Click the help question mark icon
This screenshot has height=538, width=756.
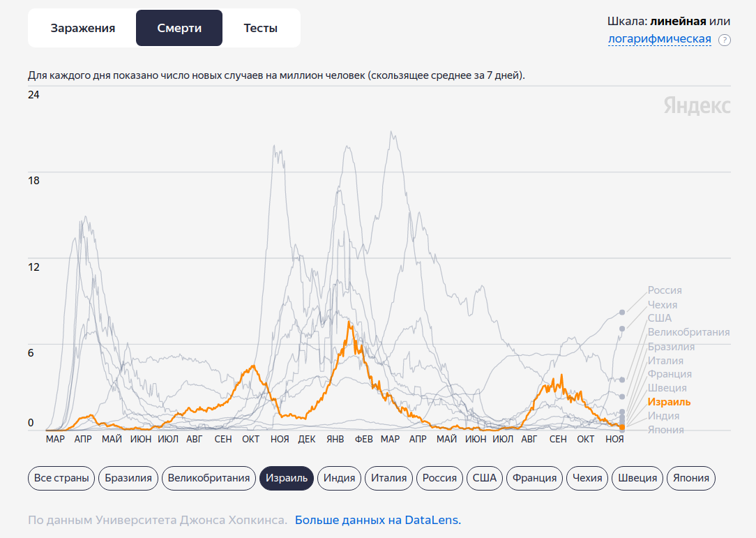coord(725,40)
